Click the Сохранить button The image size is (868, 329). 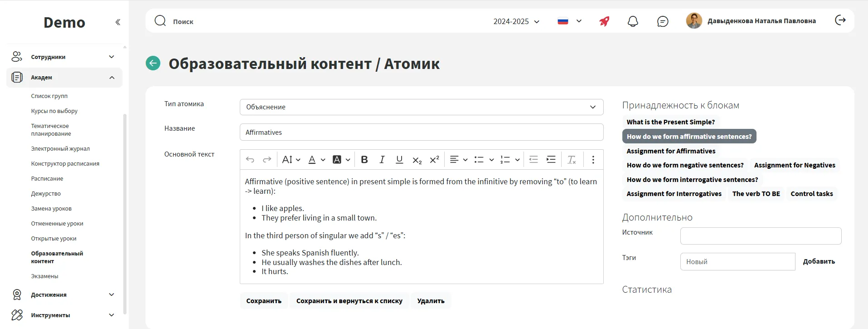click(263, 301)
